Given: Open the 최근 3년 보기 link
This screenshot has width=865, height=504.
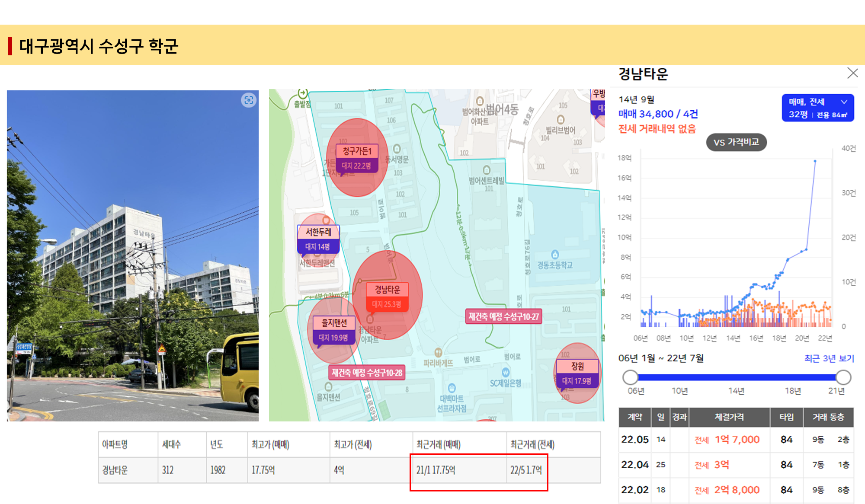Looking at the screenshot, I should 829,358.
